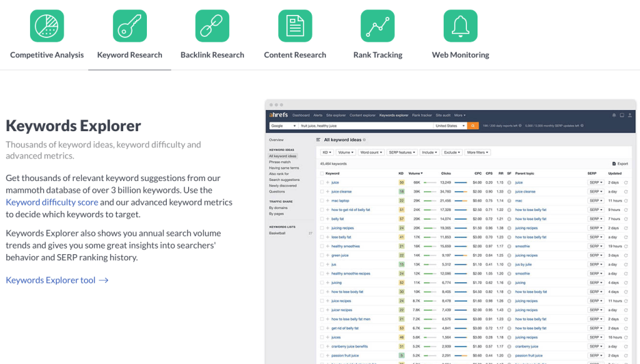Sort by the Volume column header

click(x=416, y=174)
